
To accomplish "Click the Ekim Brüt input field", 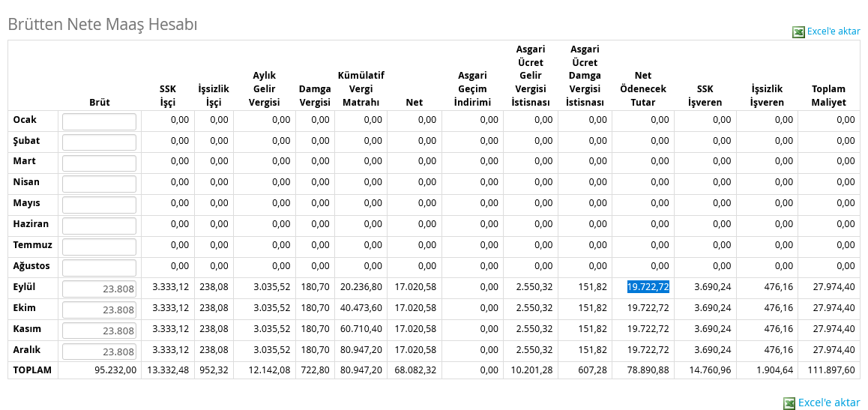I will pyautogui.click(x=99, y=310).
